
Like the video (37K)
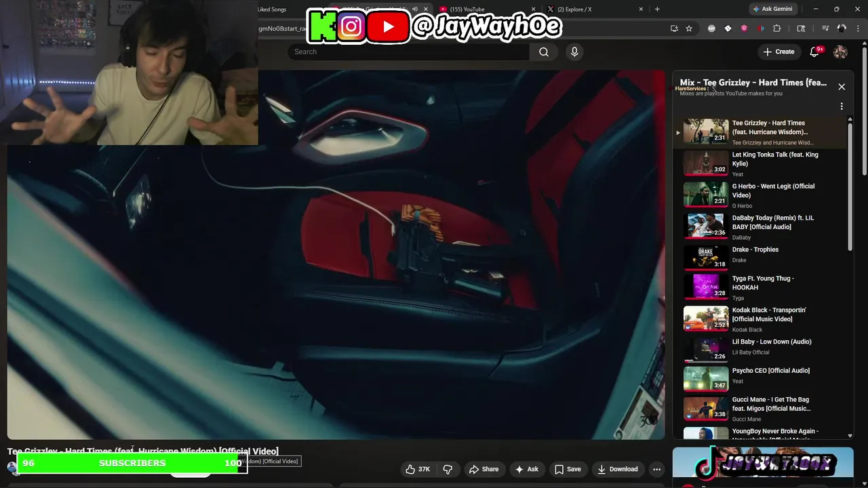418,469
